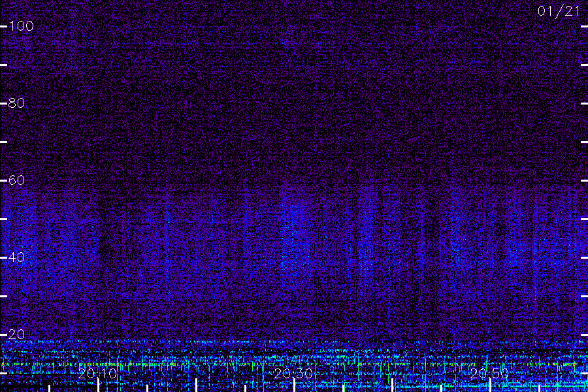588x392 pixels.
Task: Select the 20:50 time axis label
Action: coord(490,374)
